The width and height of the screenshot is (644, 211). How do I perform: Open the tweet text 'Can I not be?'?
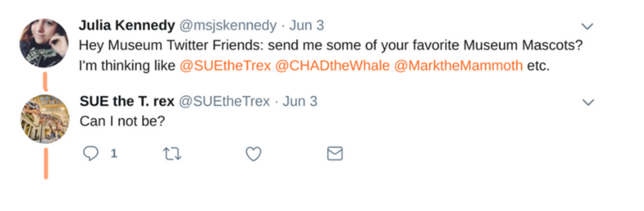click(x=122, y=121)
